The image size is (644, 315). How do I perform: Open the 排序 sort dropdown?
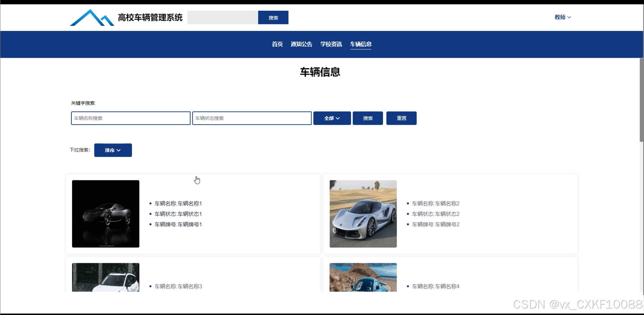click(113, 150)
